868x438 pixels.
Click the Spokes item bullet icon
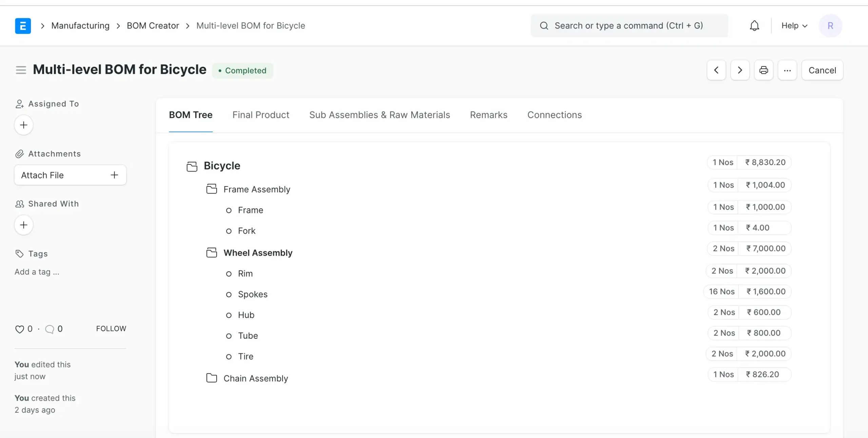(229, 295)
